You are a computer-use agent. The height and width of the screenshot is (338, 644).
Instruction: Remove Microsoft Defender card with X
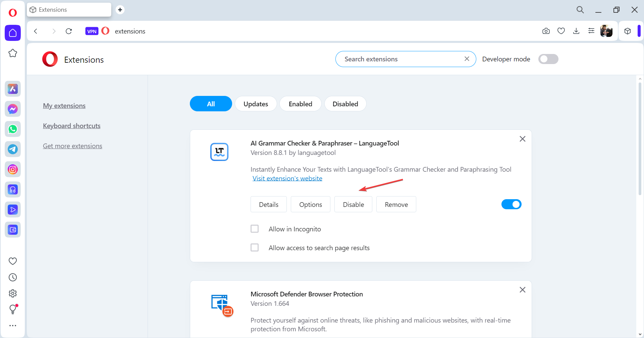click(x=523, y=290)
